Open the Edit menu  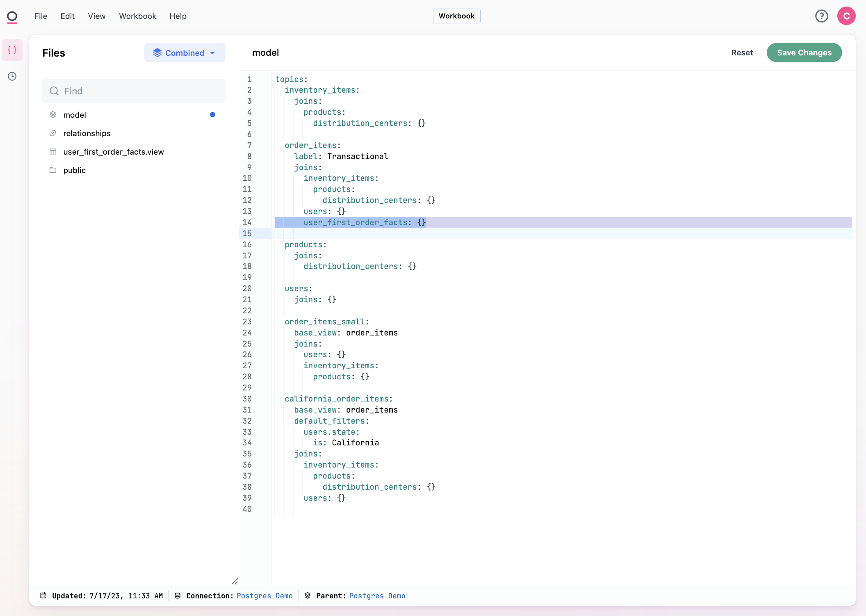(x=67, y=16)
